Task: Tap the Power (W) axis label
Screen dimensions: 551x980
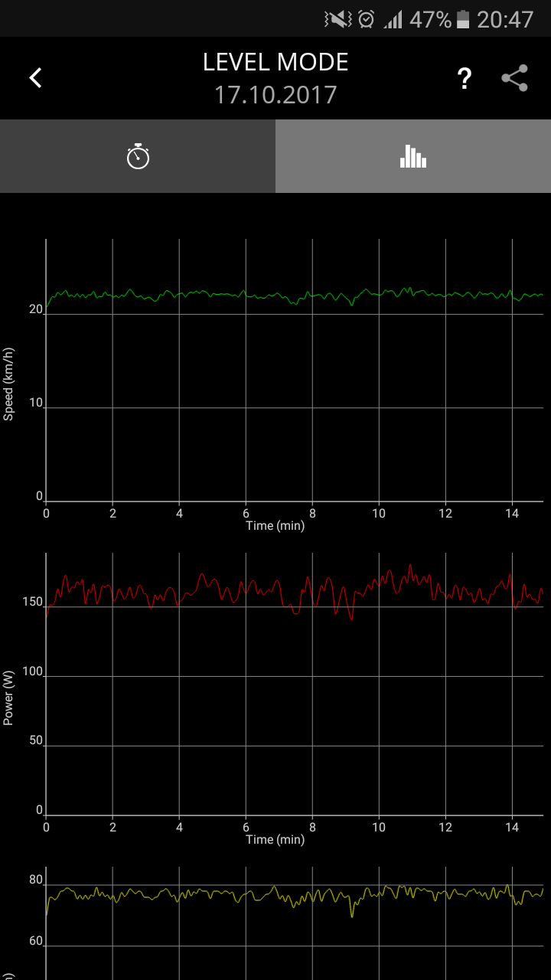Action: tap(9, 697)
